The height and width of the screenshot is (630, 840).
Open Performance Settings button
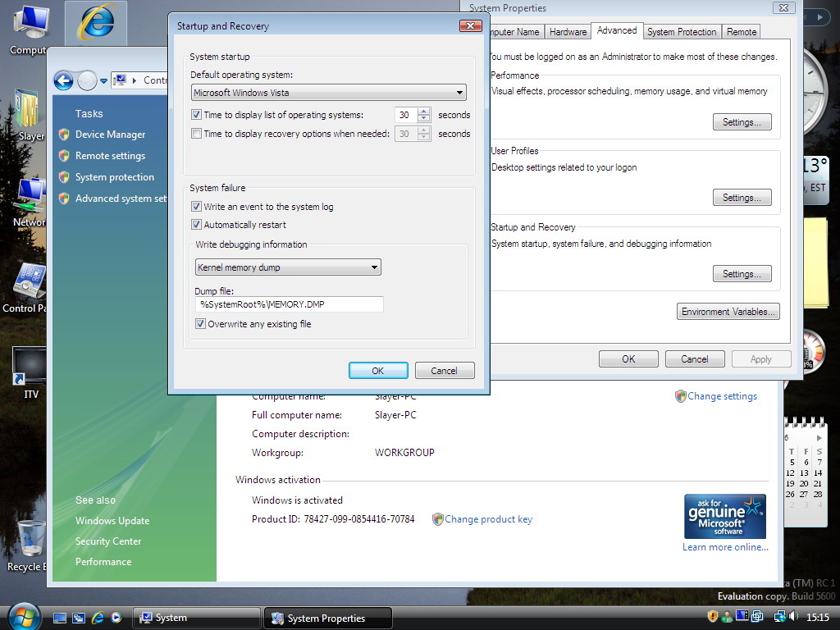[x=742, y=122]
